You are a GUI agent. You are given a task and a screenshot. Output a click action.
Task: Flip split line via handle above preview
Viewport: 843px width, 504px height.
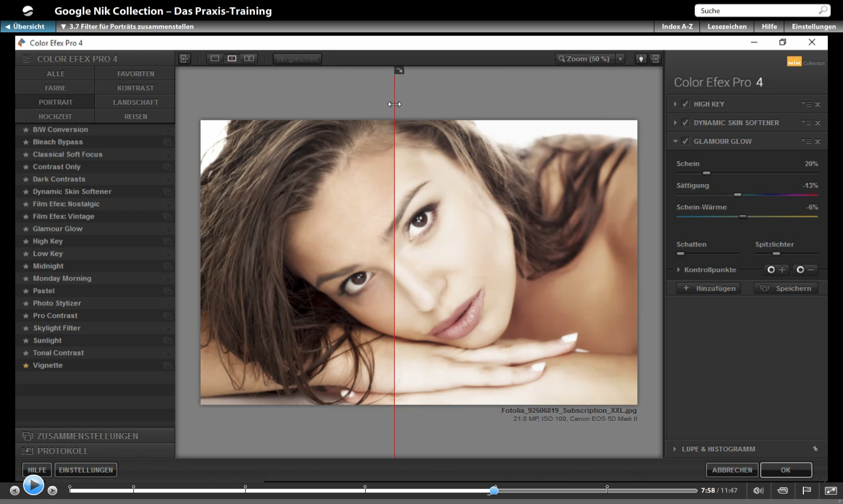click(x=399, y=70)
